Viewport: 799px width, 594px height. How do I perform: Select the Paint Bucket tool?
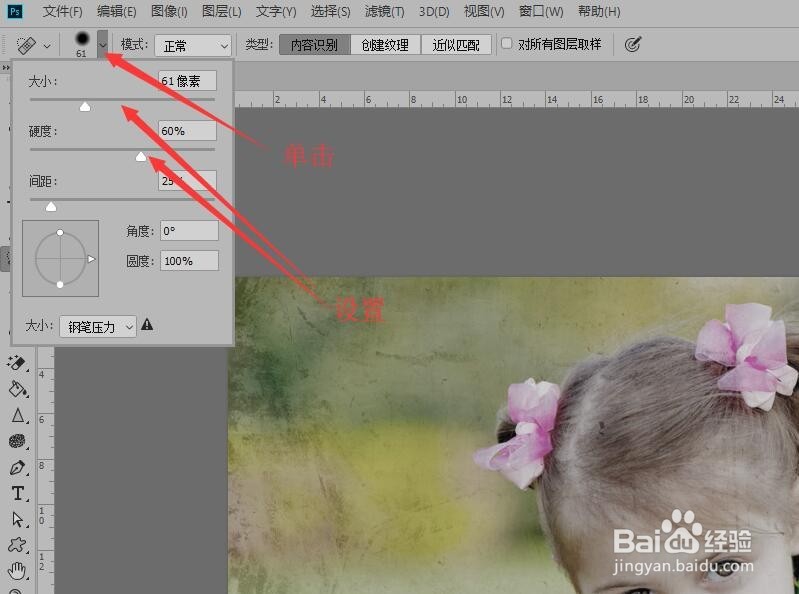pos(17,389)
